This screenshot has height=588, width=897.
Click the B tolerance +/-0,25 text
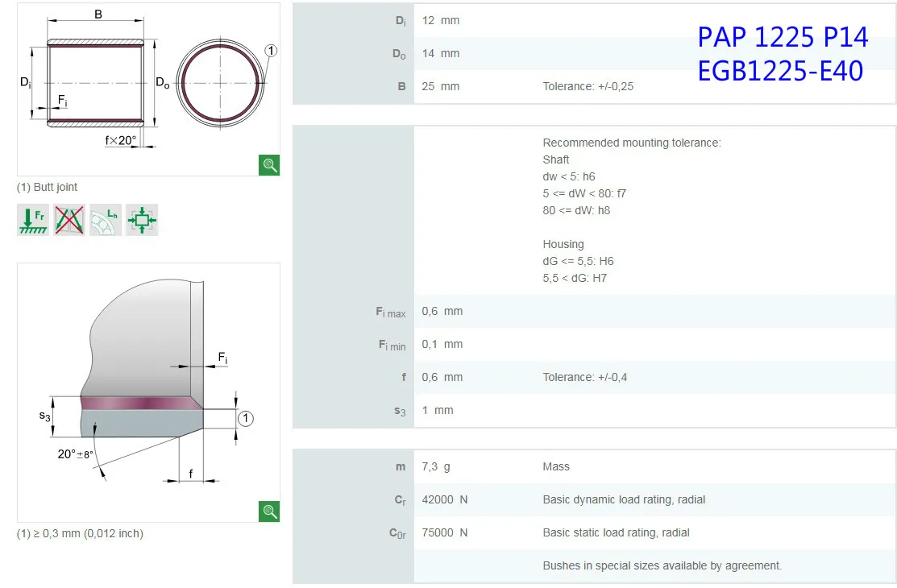588,86
